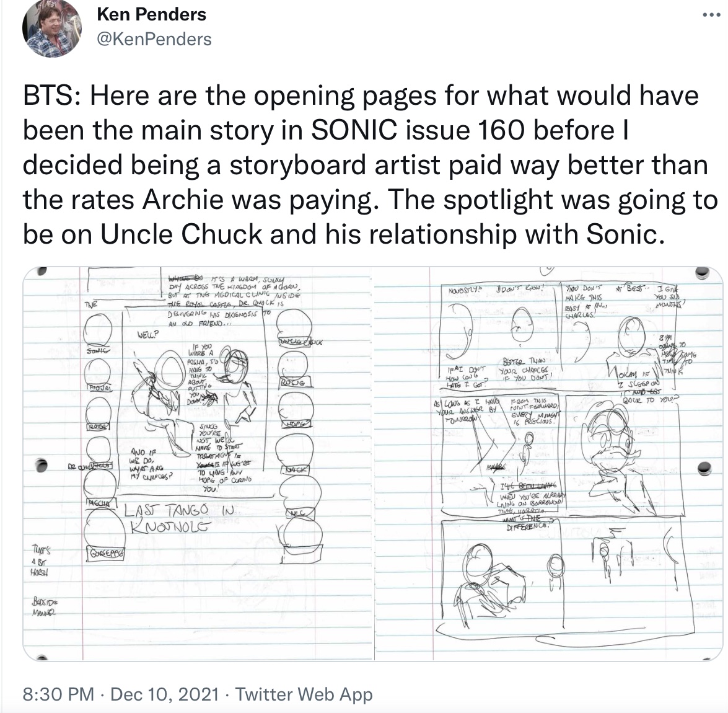Click the 8:30 PM timestamp
728x713 pixels.
[x=58, y=694]
